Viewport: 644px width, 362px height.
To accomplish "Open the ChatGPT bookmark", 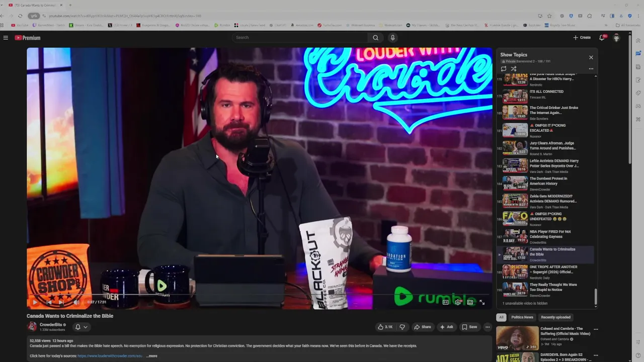I will [277, 25].
